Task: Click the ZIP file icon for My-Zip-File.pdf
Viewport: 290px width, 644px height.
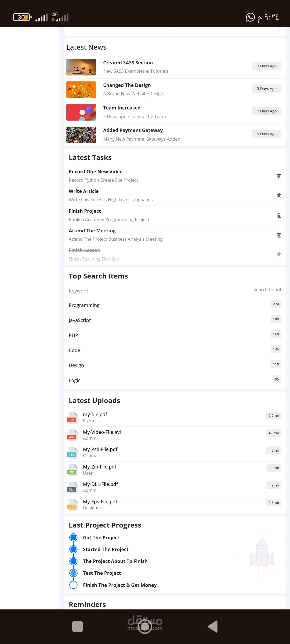Action: tap(72, 470)
